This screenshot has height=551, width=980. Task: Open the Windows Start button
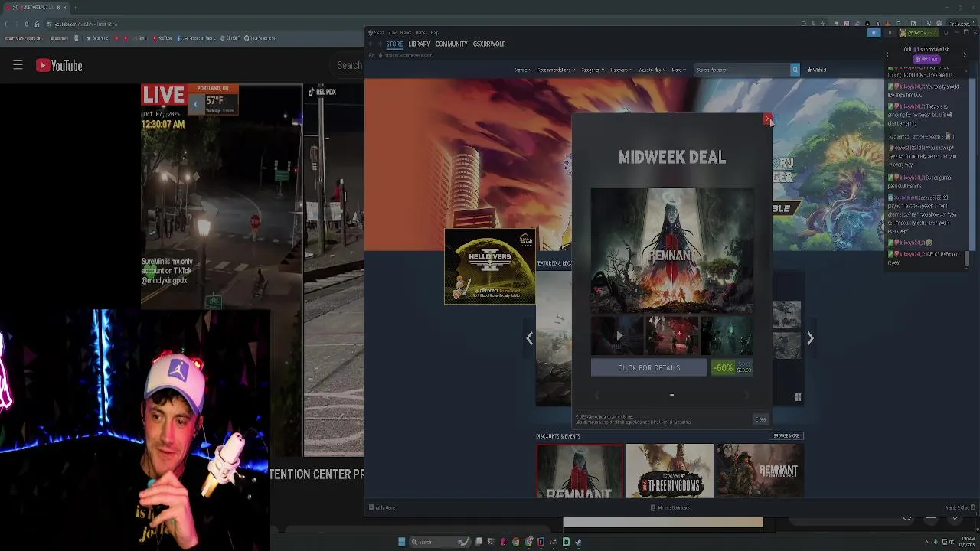coord(401,542)
